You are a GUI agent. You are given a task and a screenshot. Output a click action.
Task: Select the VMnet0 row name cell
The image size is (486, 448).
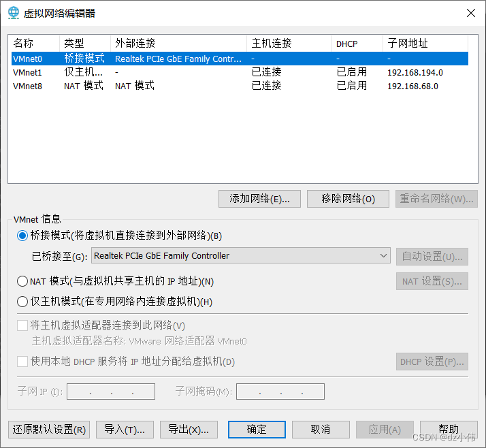click(x=28, y=59)
